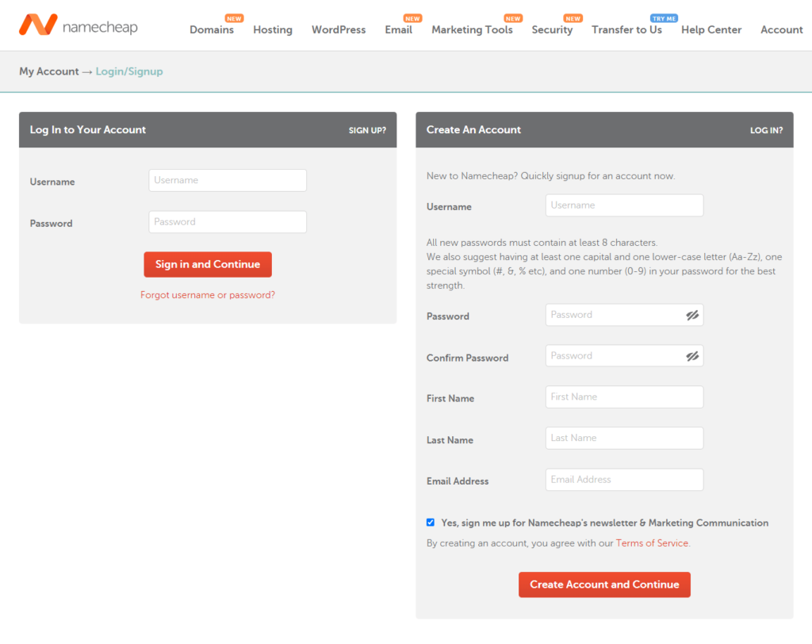Focus the Email Address field
The width and height of the screenshot is (812, 644).
tap(625, 480)
